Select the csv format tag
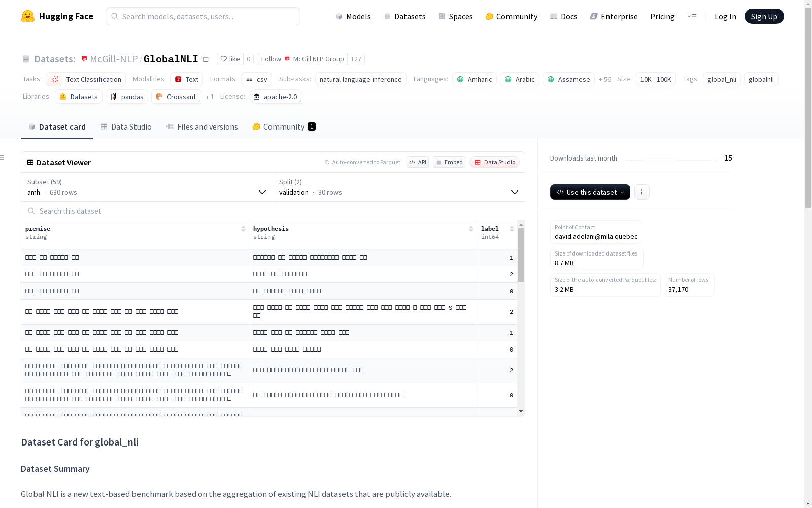 (x=256, y=79)
